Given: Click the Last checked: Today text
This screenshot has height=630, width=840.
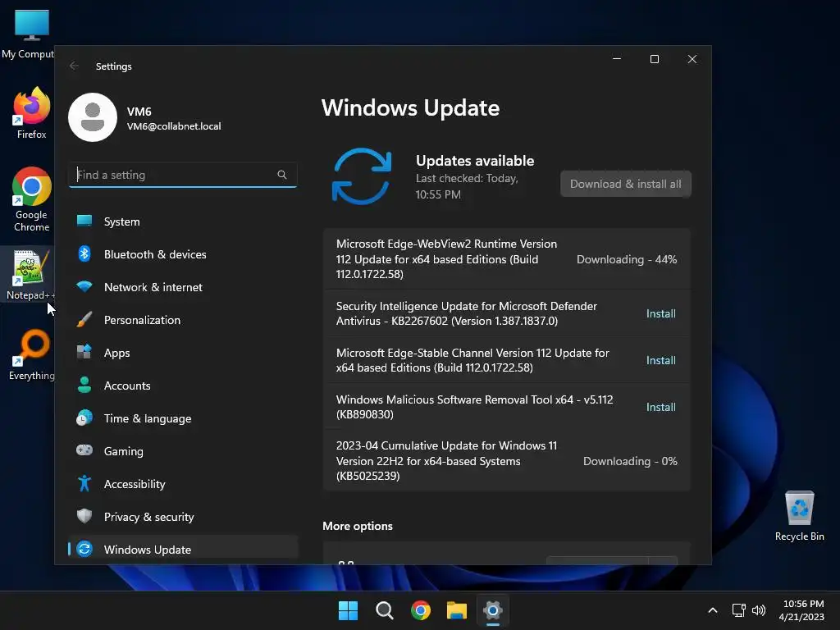Looking at the screenshot, I should point(467,186).
